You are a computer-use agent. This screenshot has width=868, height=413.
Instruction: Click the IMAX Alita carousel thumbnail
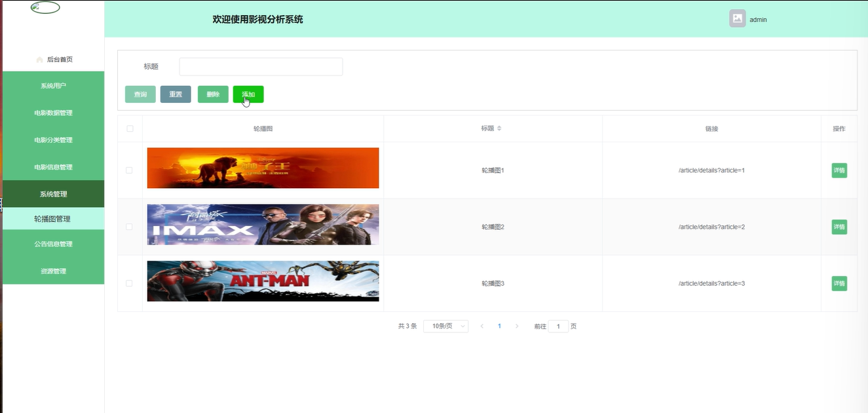(263, 224)
